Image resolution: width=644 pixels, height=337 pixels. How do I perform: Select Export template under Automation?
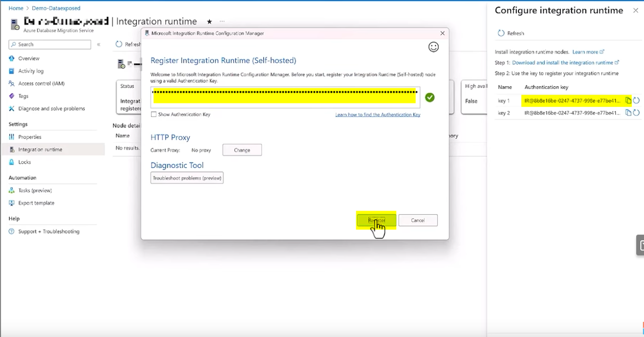pyautogui.click(x=36, y=203)
